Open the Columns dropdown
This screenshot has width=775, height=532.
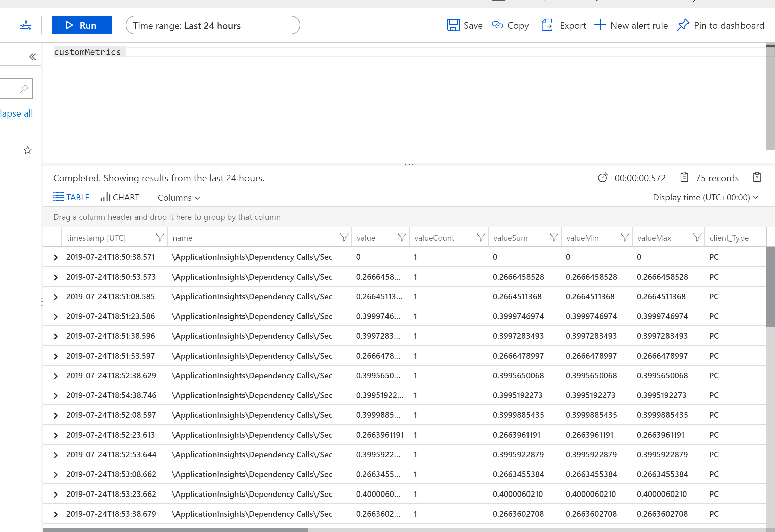tap(179, 198)
